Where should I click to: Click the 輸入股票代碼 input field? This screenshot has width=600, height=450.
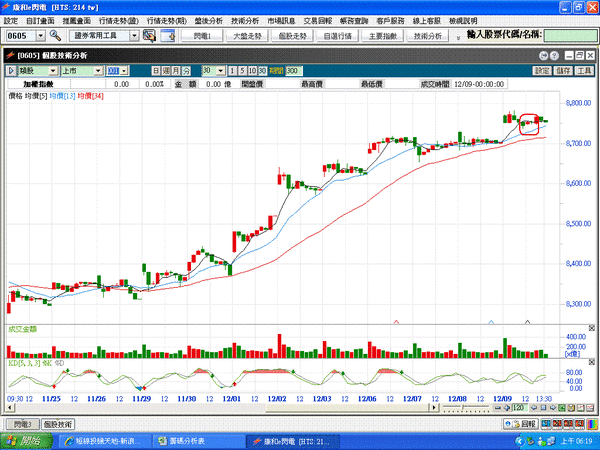[x=570, y=36]
